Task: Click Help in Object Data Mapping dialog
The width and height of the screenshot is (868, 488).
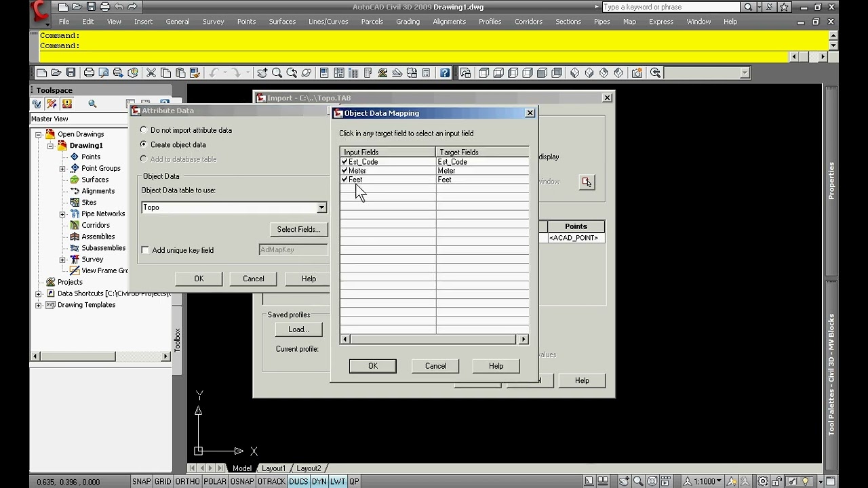Action: pos(496,366)
